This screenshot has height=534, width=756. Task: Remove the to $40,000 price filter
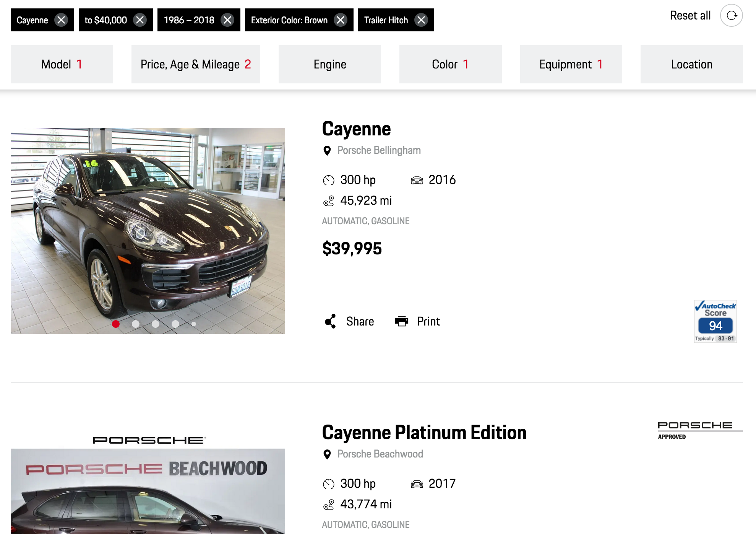pos(140,20)
